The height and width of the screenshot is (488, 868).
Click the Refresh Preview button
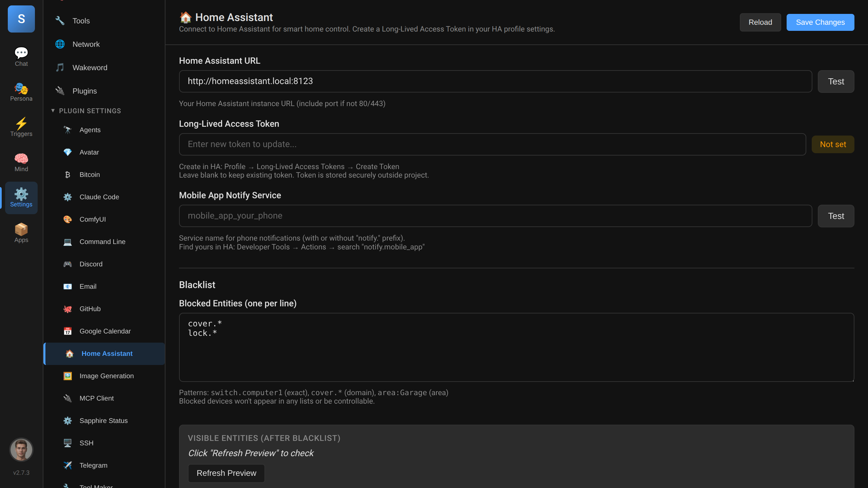click(226, 473)
